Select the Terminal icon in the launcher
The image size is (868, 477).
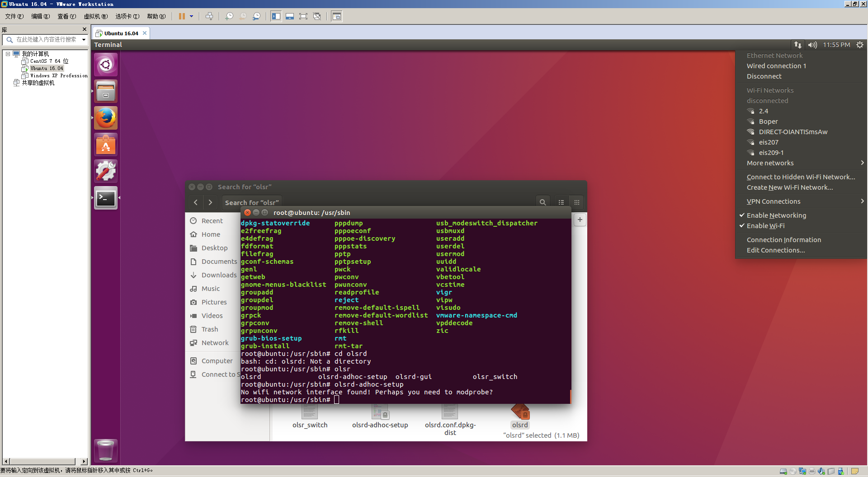[106, 198]
